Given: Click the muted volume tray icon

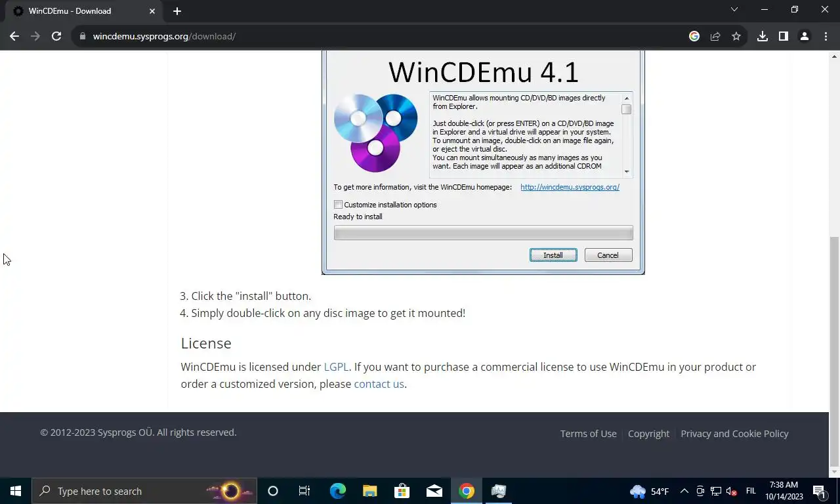Looking at the screenshot, I should click(x=732, y=491).
